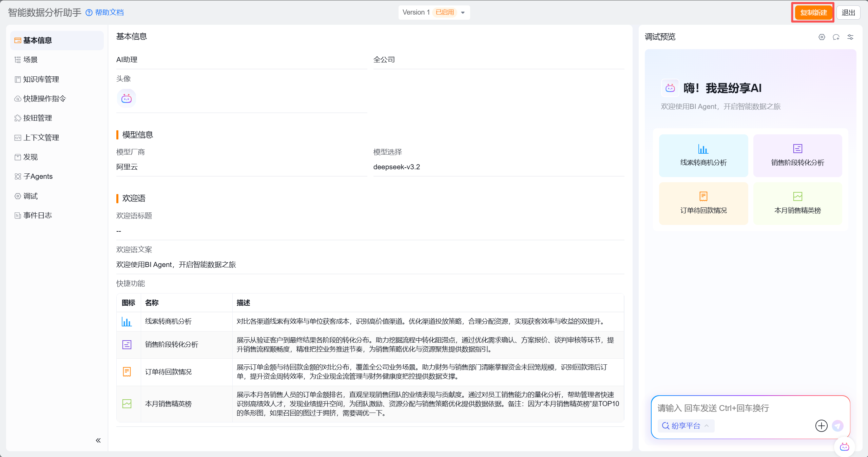Open the 帮助文档 link

(109, 13)
